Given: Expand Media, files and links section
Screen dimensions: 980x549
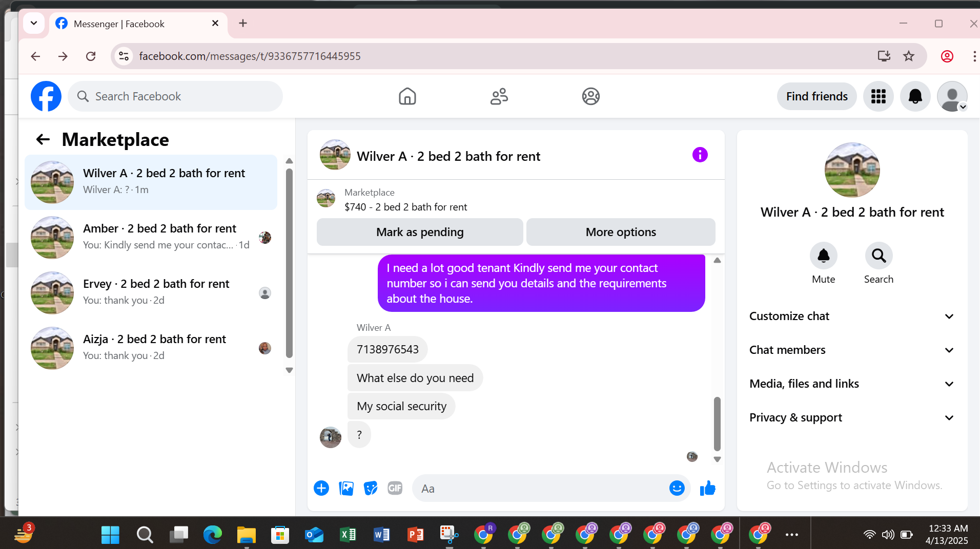Looking at the screenshot, I should tap(851, 384).
